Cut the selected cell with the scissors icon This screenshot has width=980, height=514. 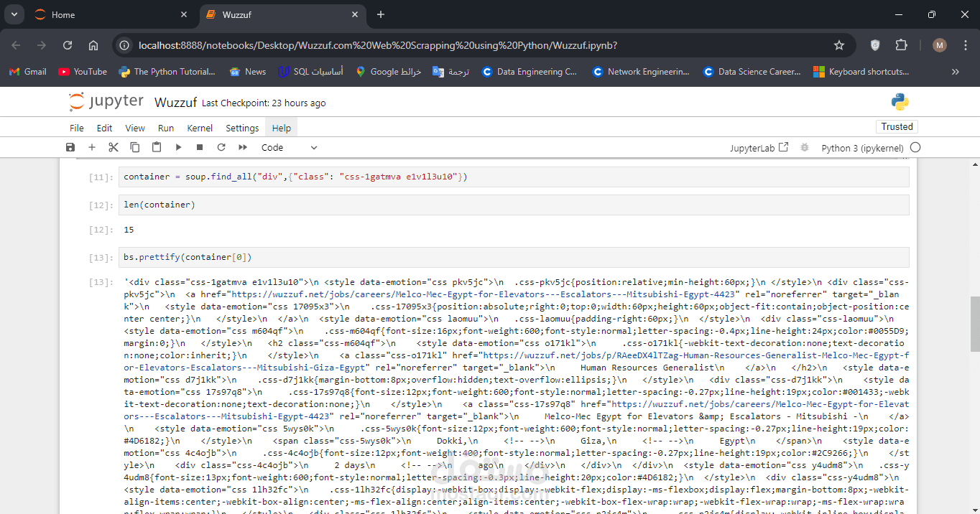coord(114,147)
